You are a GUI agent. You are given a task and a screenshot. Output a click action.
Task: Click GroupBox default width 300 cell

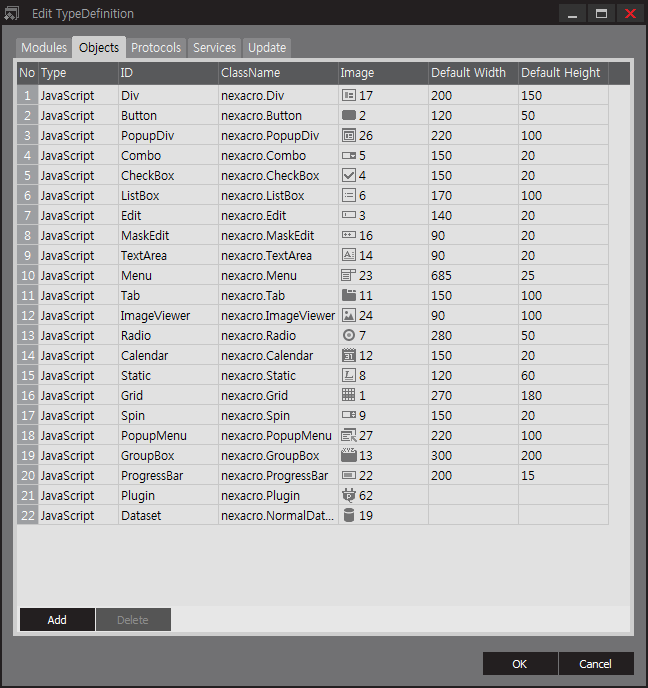pos(473,455)
